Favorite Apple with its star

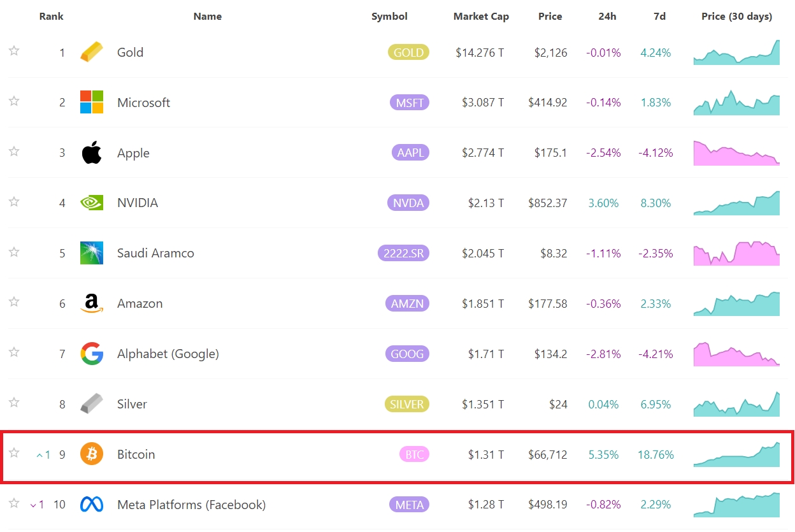[14, 152]
